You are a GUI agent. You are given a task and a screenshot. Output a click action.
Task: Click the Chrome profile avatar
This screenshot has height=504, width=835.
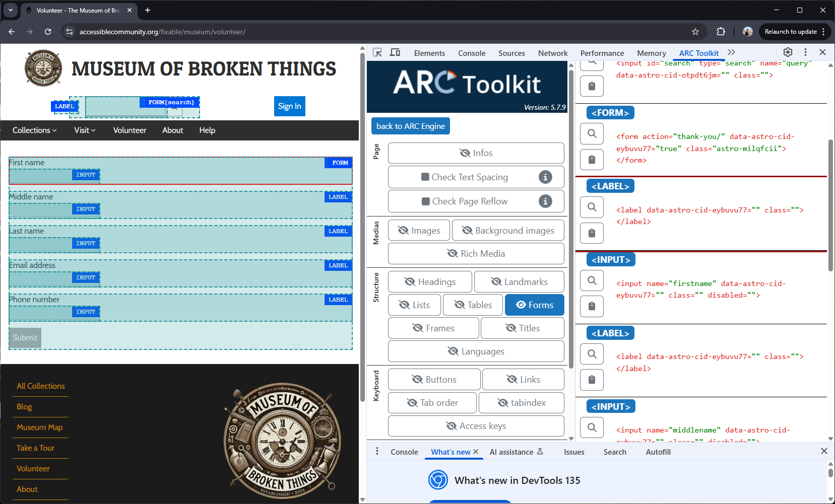tap(748, 32)
